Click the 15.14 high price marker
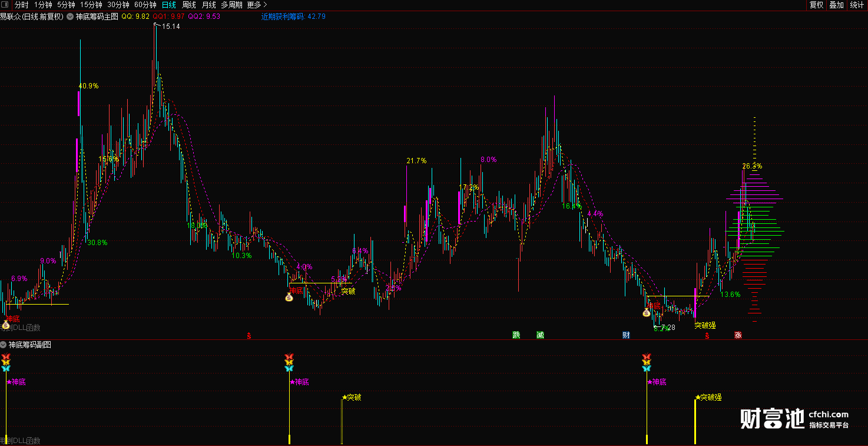 click(171, 27)
